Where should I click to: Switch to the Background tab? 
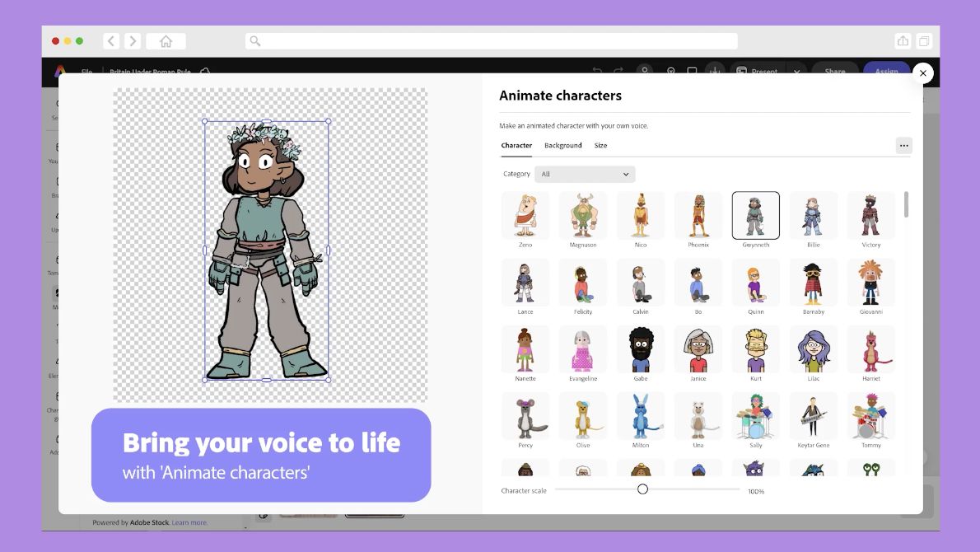[x=562, y=146]
